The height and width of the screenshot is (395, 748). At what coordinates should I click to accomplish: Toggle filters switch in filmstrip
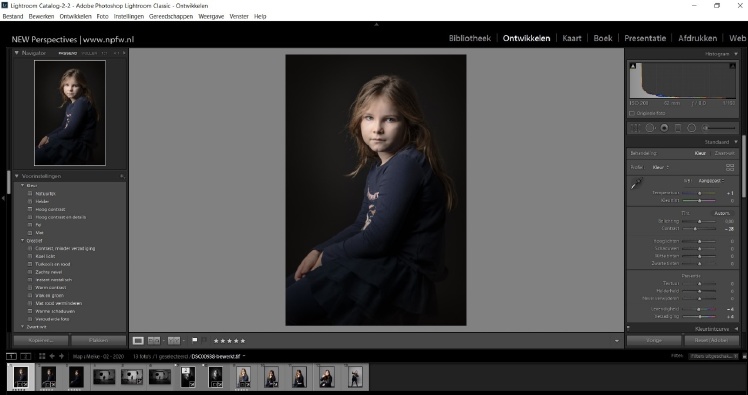(x=745, y=356)
